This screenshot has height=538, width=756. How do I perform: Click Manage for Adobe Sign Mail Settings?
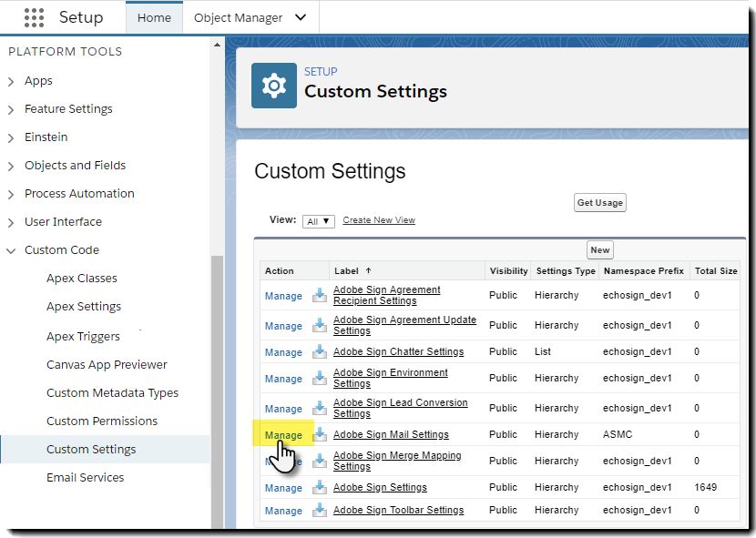click(x=283, y=435)
